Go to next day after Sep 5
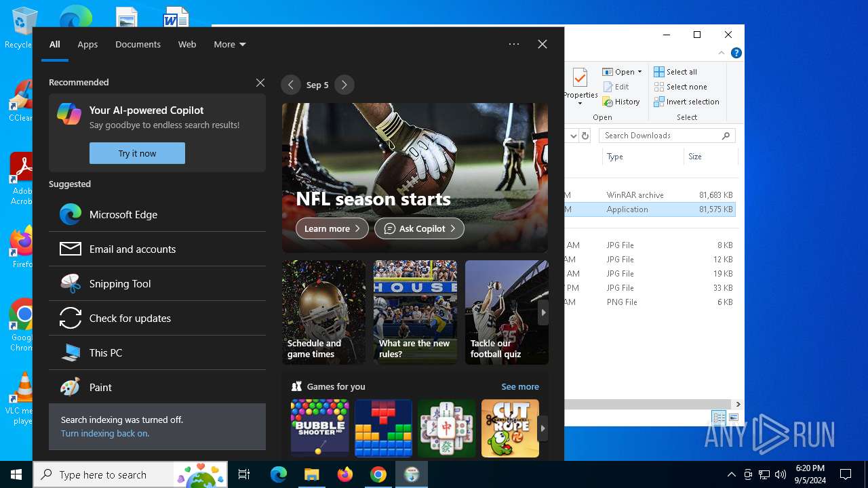 pos(344,85)
